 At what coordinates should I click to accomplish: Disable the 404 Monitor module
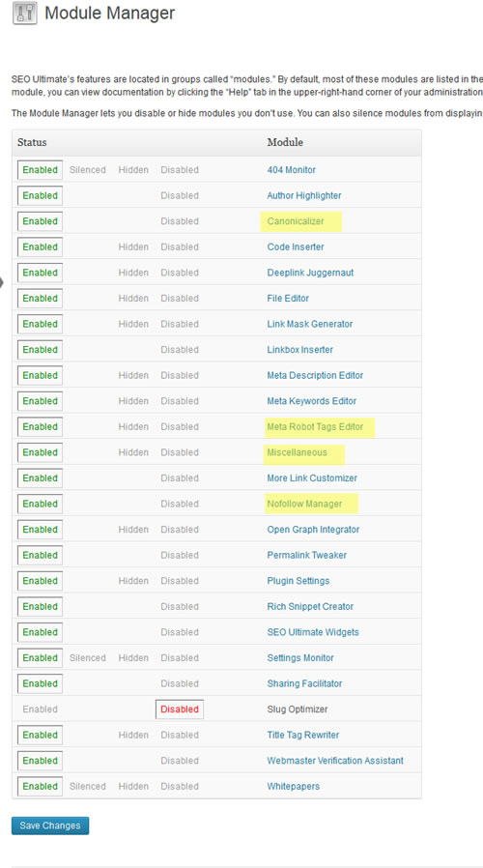point(180,170)
